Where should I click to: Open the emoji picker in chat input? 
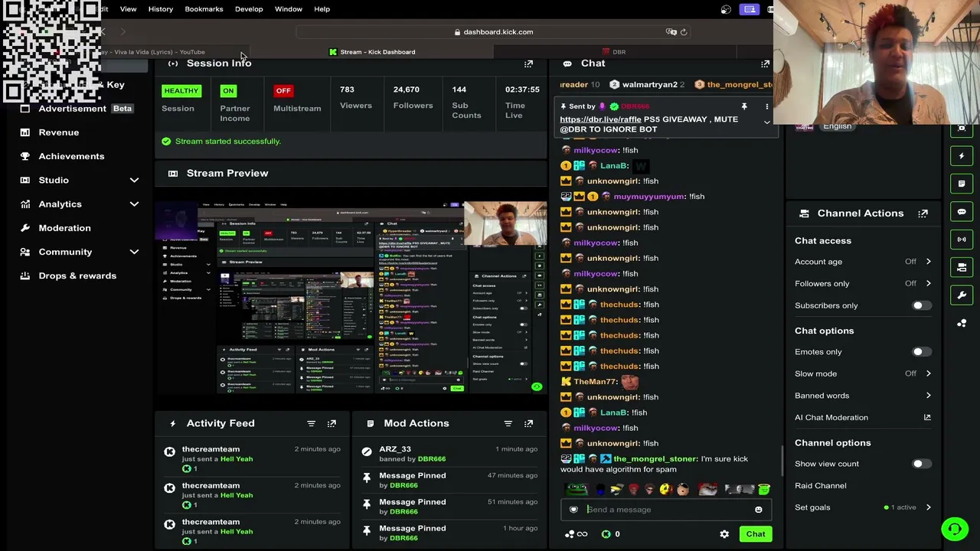[x=758, y=510]
